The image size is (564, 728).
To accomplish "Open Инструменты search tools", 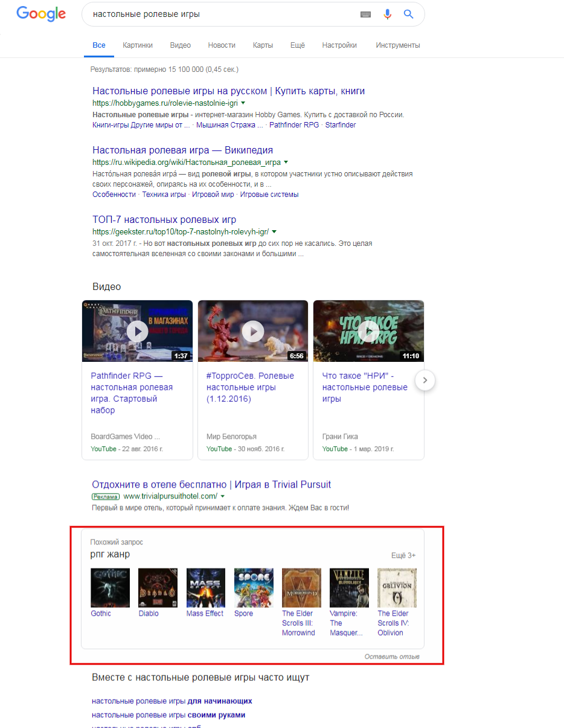I will [x=398, y=45].
